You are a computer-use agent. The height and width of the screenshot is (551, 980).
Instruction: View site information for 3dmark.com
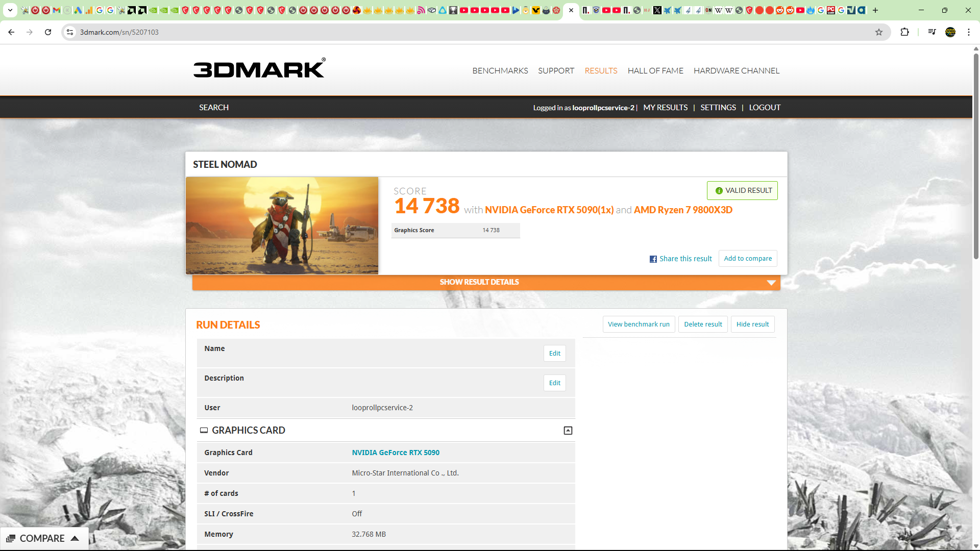click(x=70, y=32)
